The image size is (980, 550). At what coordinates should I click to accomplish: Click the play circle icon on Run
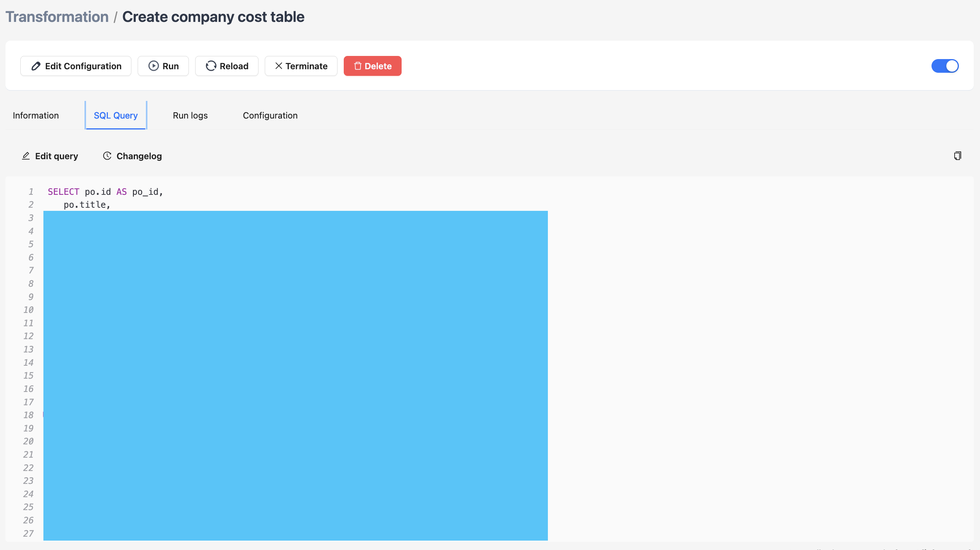tap(154, 66)
